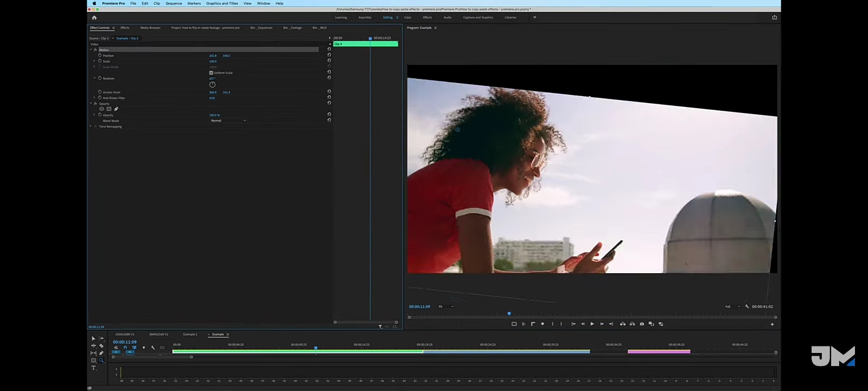Collapse the Rotation property
Viewport: 868px width, 391px height.
pos(94,78)
